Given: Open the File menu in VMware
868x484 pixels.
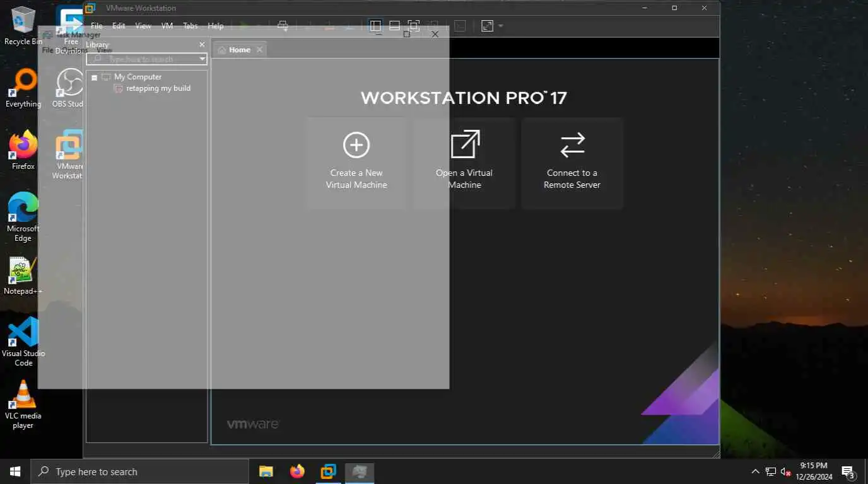Looking at the screenshot, I should click(97, 26).
